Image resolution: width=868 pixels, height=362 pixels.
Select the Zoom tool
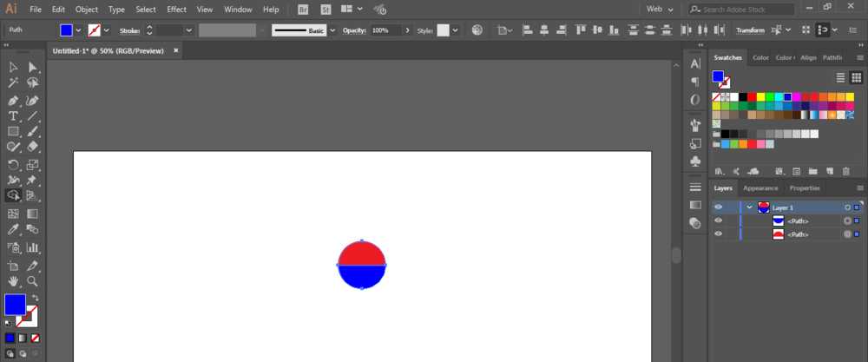click(x=33, y=281)
